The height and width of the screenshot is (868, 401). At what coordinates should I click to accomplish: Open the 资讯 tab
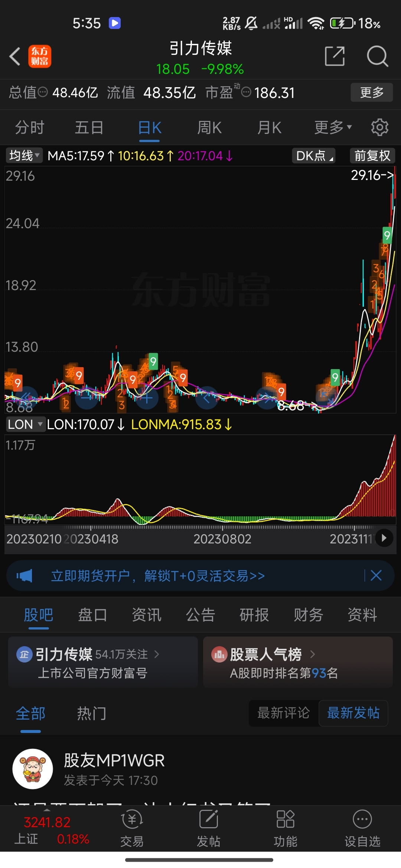coord(147,615)
